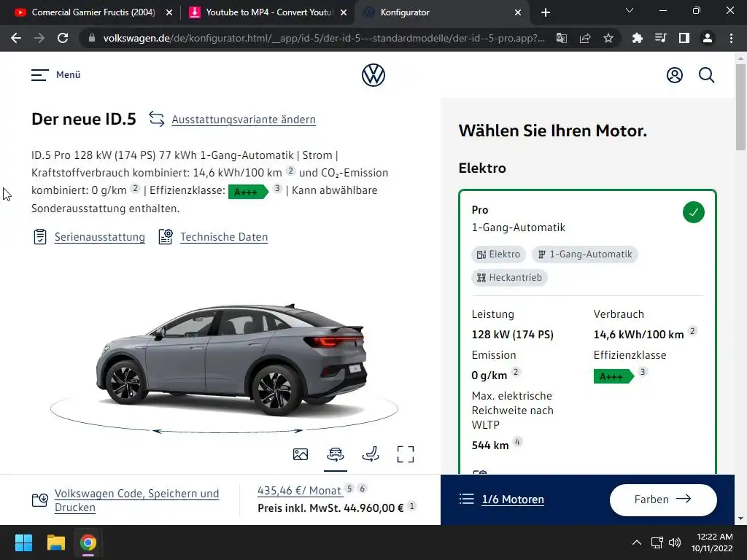Open the Menü hamburger icon
Screen dimensions: 747x560
pyautogui.click(x=40, y=75)
